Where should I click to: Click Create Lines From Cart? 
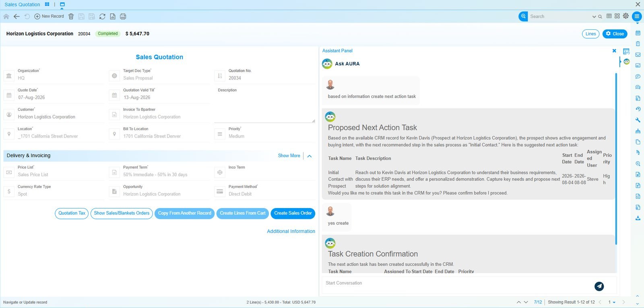[x=243, y=213]
